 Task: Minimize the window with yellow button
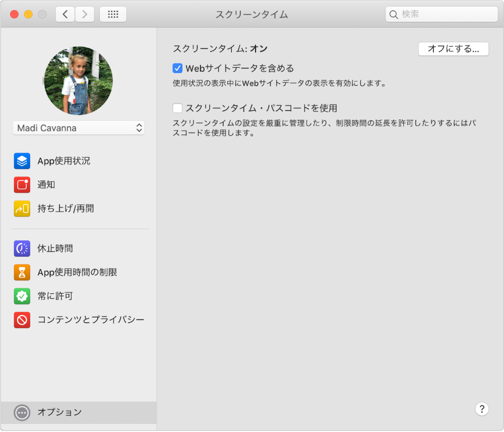(28, 14)
